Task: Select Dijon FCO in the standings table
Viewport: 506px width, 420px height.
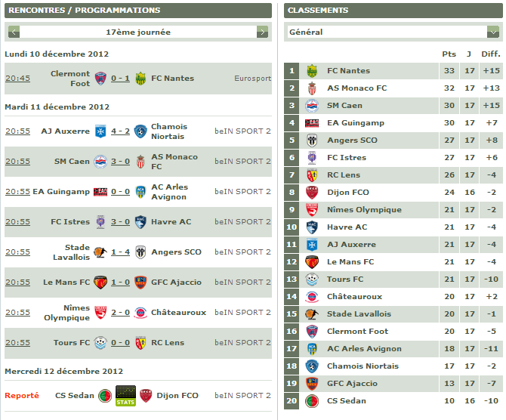Action: [x=393, y=193]
